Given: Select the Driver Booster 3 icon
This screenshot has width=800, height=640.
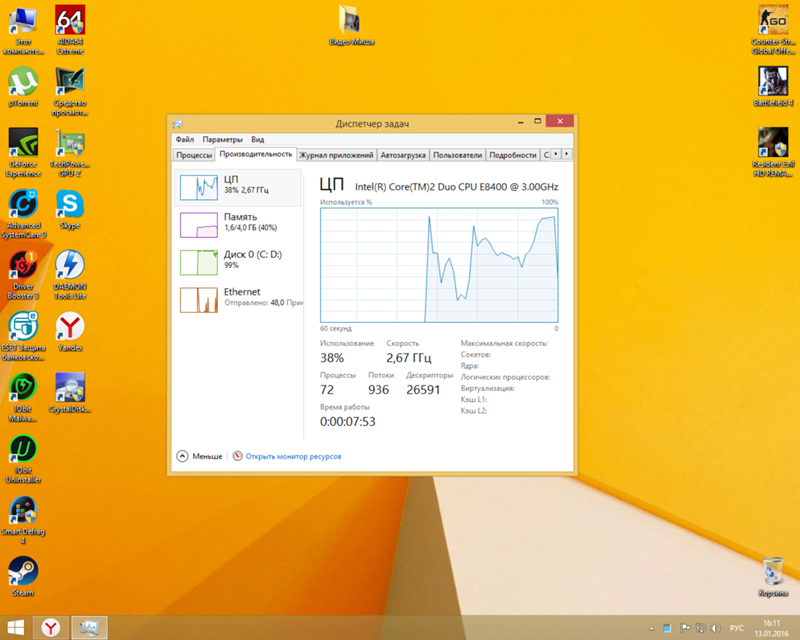Looking at the screenshot, I should (23, 275).
